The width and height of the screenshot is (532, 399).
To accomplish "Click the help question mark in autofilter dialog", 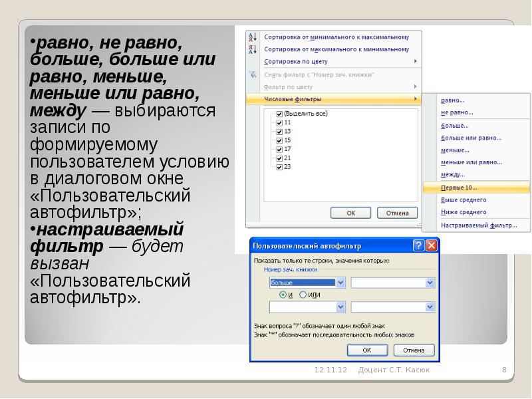I will (x=418, y=245).
